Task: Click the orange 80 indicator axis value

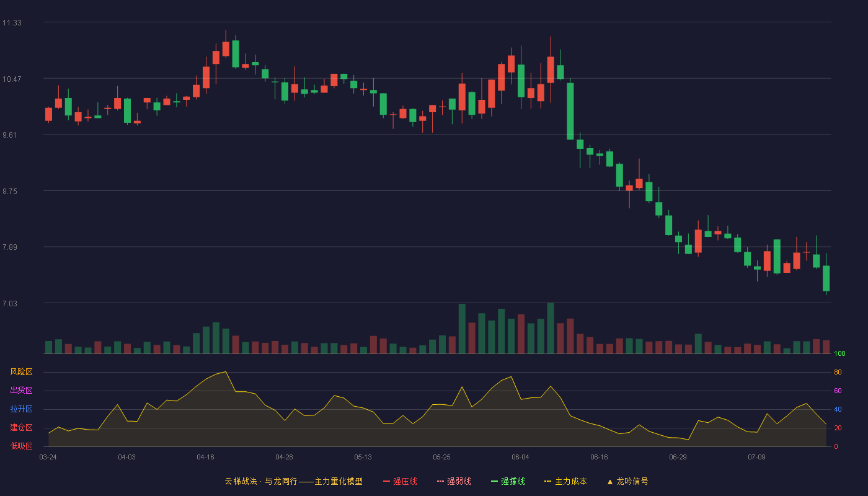Action: tap(838, 372)
